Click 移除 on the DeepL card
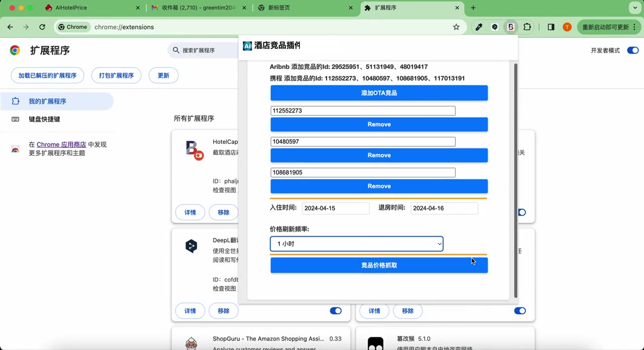Image resolution: width=644 pixels, height=350 pixels. coord(224,311)
